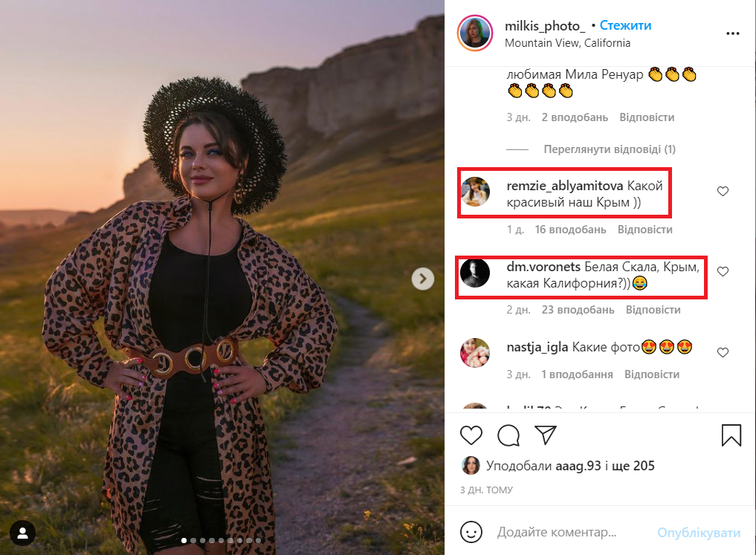The width and height of the screenshot is (756, 555).
Task: Expand hidden replies via Переглянути відповіді
Action: click(610, 149)
